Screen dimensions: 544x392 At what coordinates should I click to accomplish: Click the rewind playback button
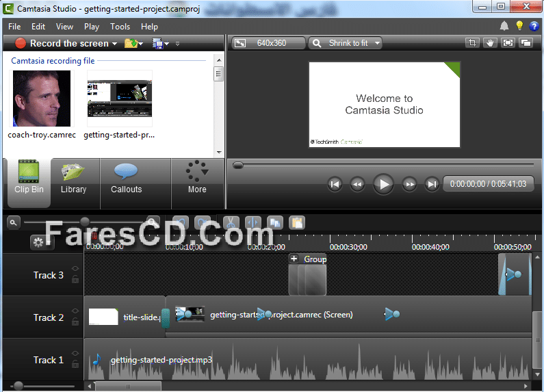click(x=357, y=184)
